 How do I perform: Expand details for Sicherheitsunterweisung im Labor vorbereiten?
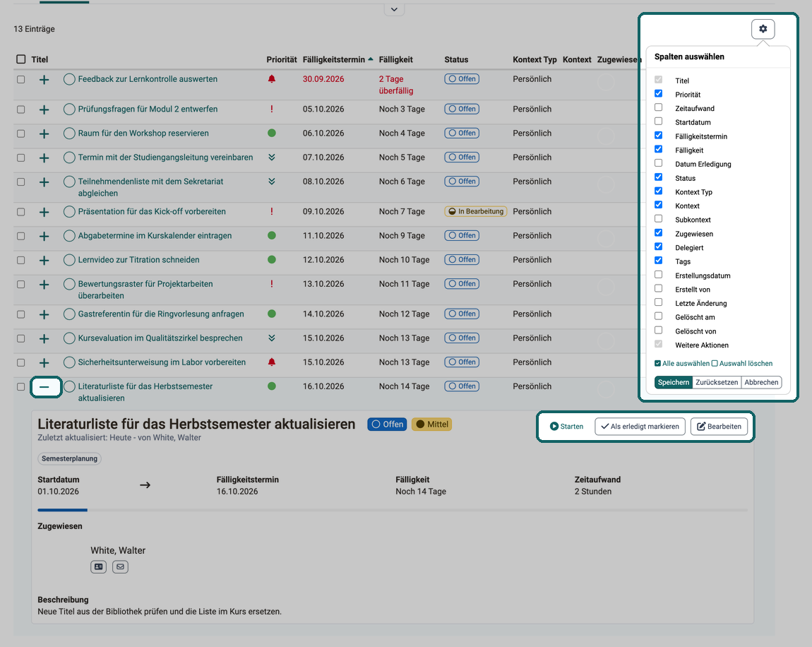coord(44,362)
